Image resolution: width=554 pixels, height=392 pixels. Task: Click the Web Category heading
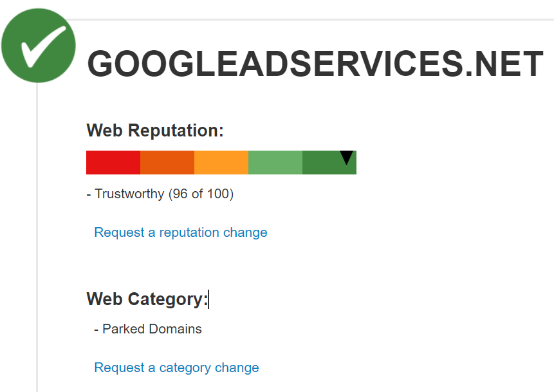pos(147,299)
